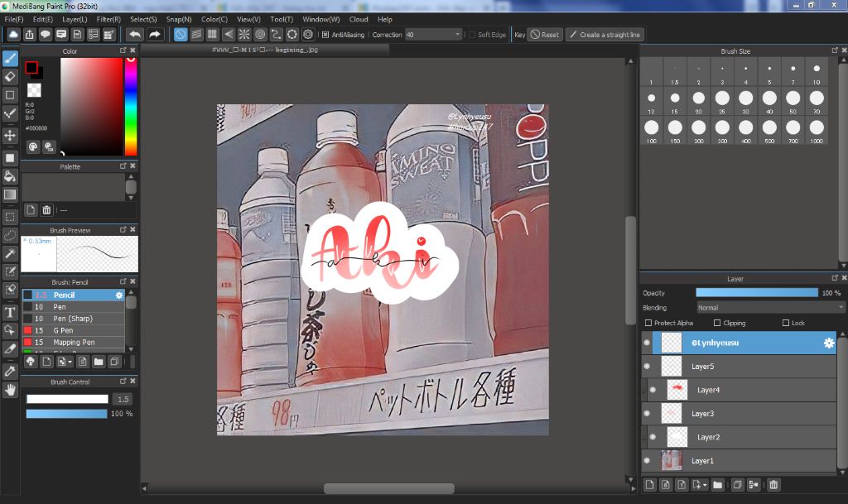Open the Layer(L) menu

[x=75, y=19]
